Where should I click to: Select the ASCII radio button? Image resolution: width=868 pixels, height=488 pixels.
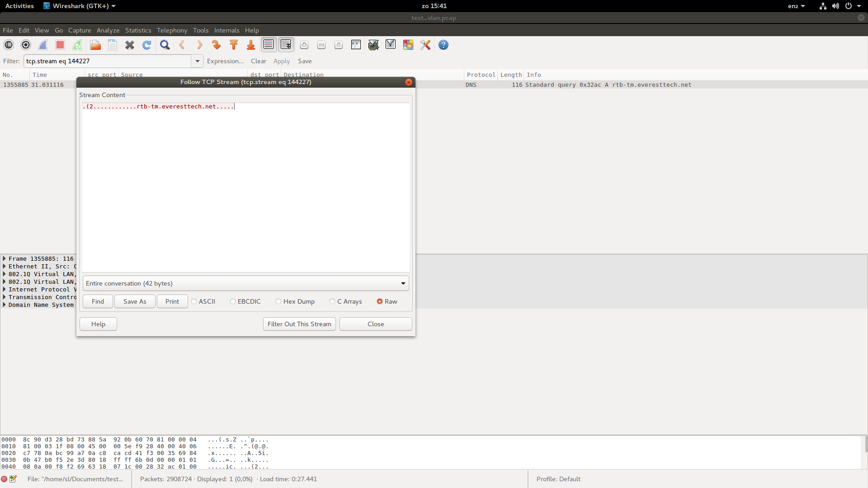(194, 301)
